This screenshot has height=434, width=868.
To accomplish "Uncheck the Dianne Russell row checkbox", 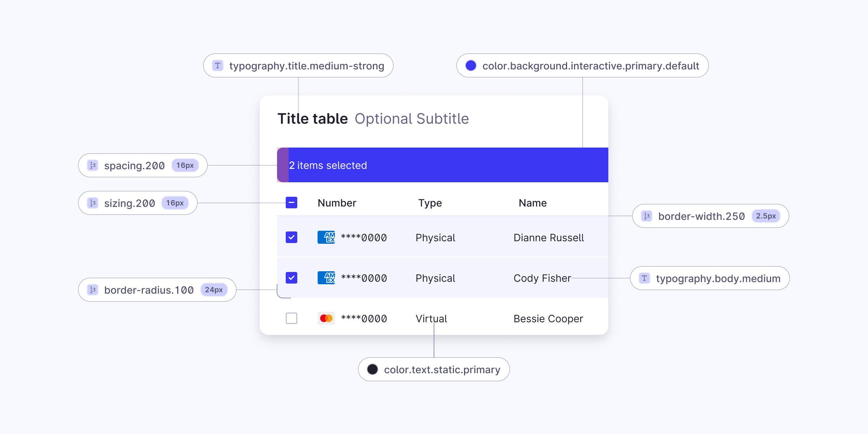I will [x=292, y=237].
